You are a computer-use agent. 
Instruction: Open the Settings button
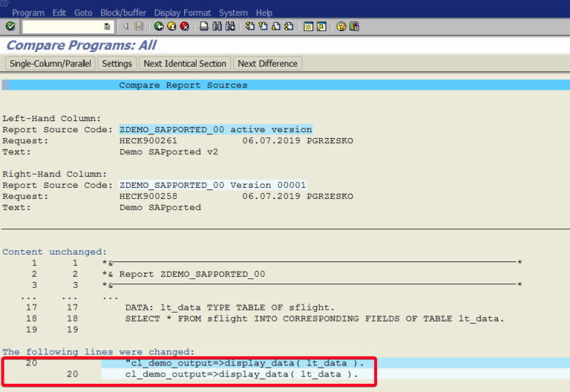tap(117, 64)
